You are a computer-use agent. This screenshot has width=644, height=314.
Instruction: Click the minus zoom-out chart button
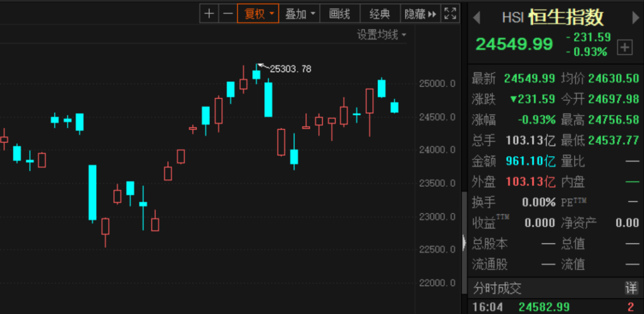(x=227, y=14)
